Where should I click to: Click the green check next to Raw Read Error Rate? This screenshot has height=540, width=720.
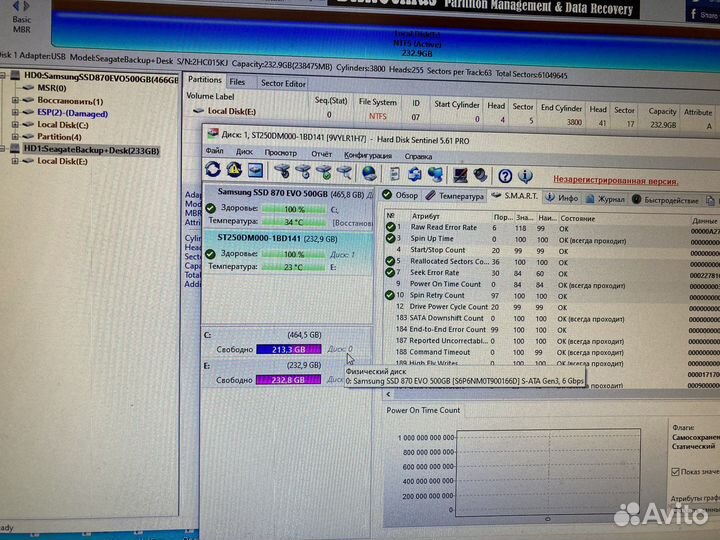[x=390, y=227]
